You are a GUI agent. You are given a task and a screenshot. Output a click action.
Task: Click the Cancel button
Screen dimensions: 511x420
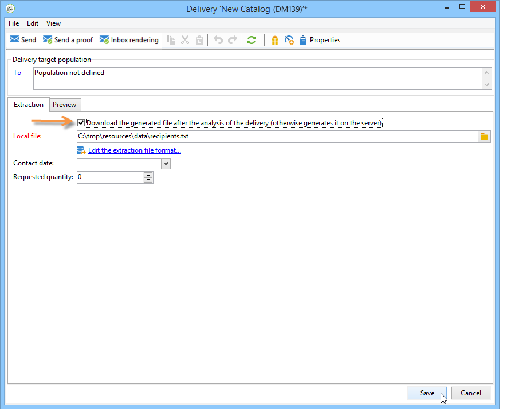point(470,393)
